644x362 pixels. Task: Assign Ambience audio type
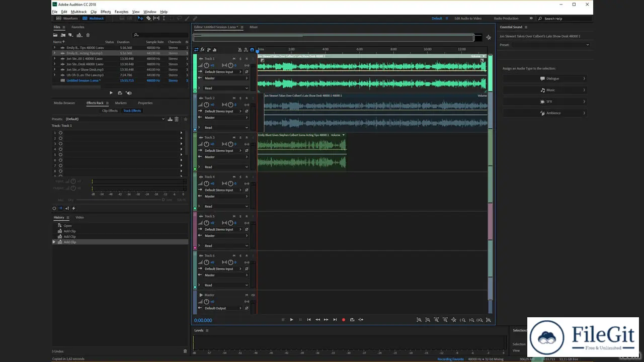pyautogui.click(x=545, y=113)
